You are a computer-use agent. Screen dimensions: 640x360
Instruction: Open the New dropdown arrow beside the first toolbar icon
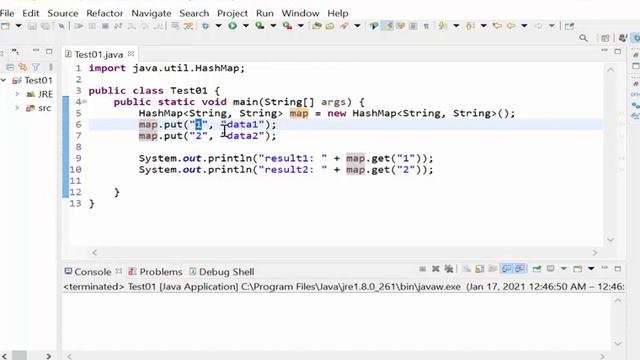coord(18,26)
